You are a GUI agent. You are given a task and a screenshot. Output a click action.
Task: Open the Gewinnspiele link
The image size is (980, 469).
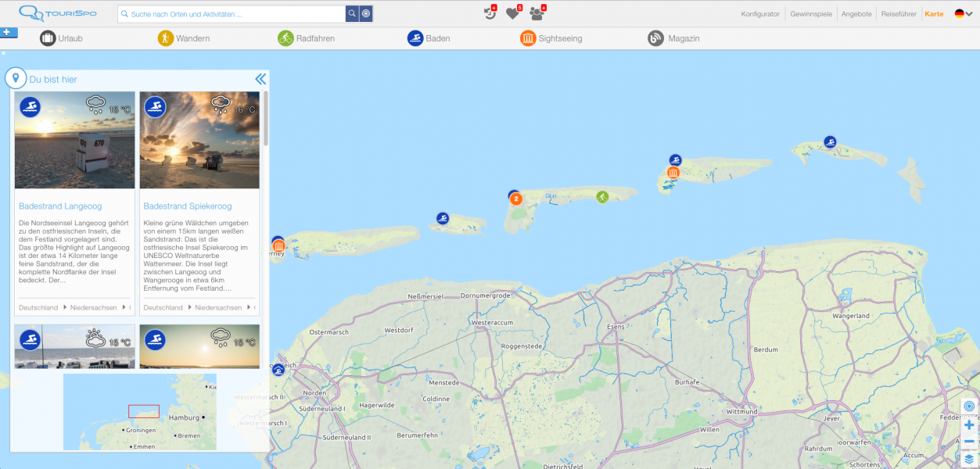(811, 14)
